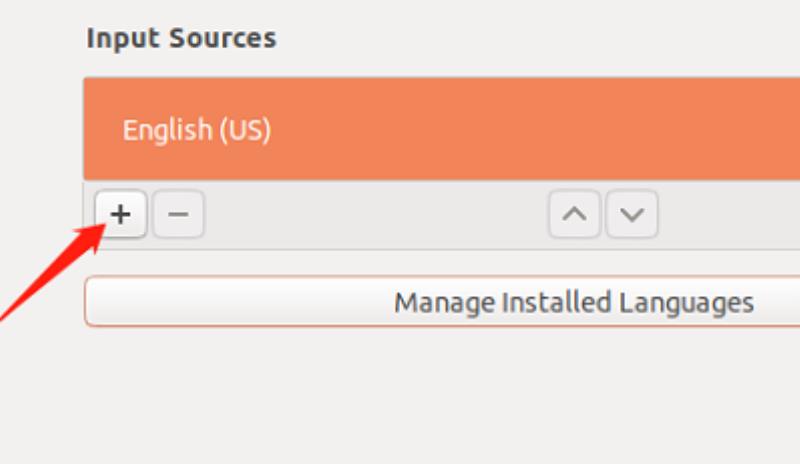This screenshot has width=800, height=464.
Task: Open Manage Installed Languages
Action: [x=442, y=302]
